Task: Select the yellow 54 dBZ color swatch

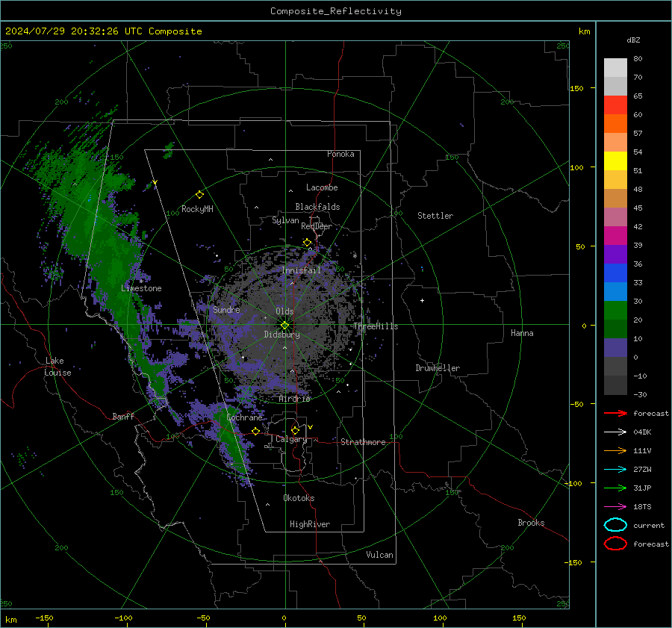Action: (615, 161)
